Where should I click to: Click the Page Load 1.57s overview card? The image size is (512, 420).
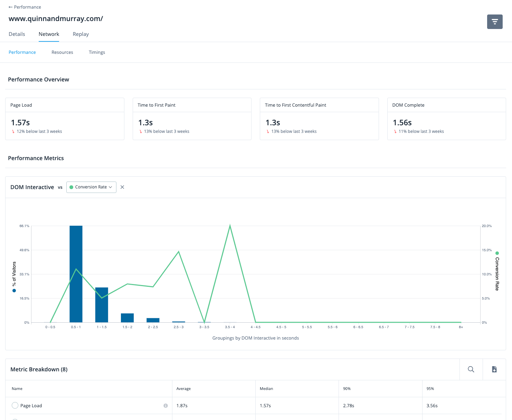(x=65, y=119)
